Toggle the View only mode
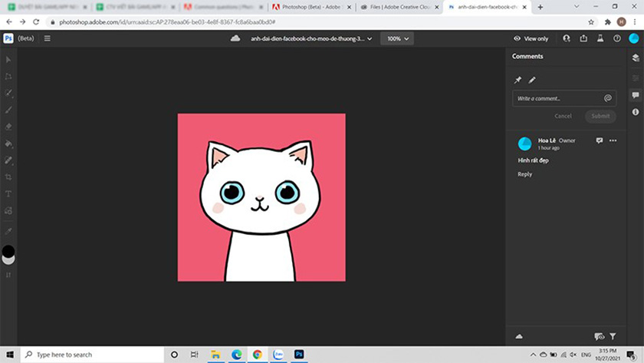 pyautogui.click(x=531, y=38)
